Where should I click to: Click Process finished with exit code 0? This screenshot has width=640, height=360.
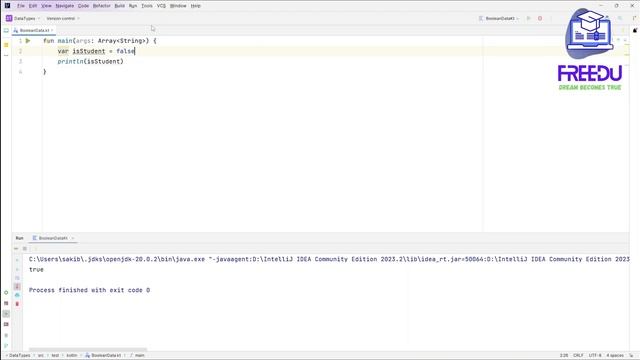pyautogui.click(x=89, y=290)
